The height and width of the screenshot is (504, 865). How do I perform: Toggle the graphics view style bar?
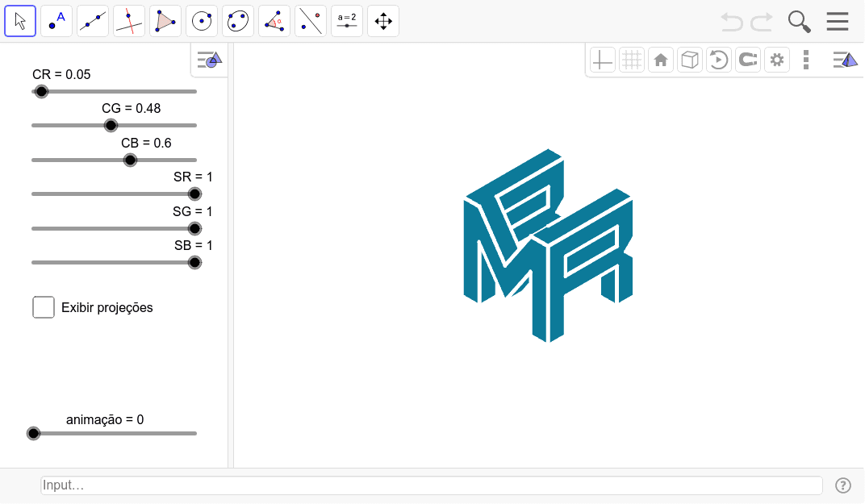coord(845,60)
